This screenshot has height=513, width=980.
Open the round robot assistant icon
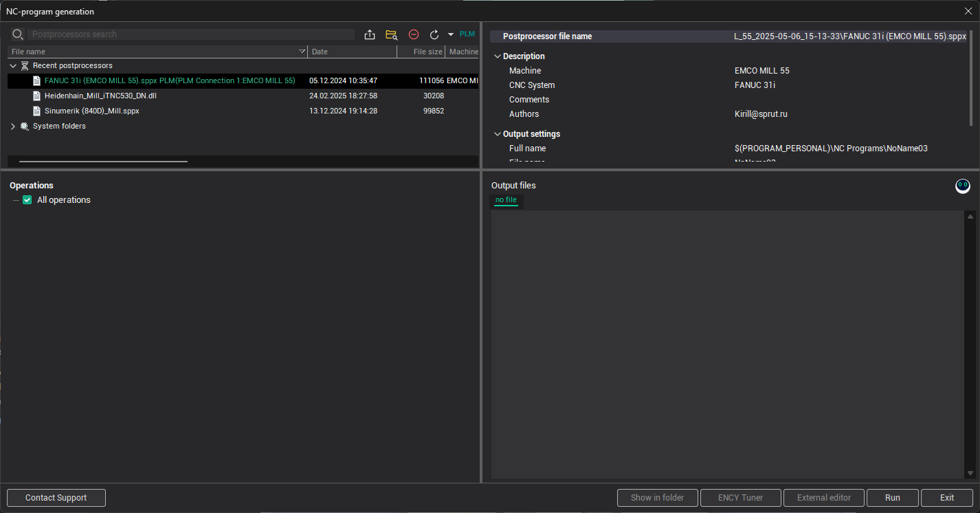(x=963, y=186)
